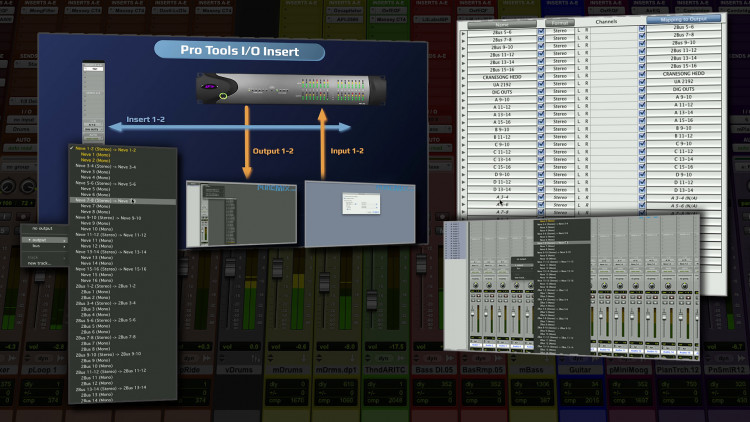
Task: Adjust the vDrums track volume fader
Action: coord(230,268)
